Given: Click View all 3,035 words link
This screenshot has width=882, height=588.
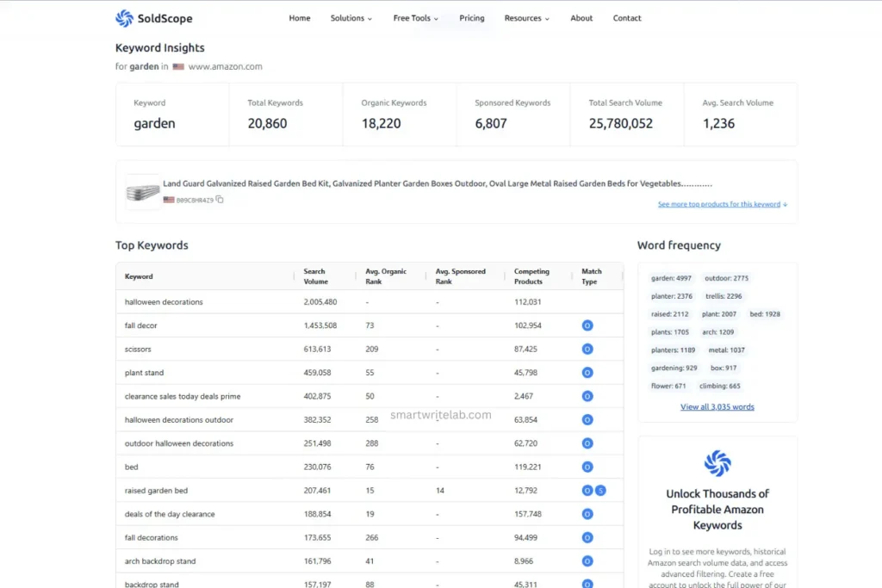Looking at the screenshot, I should pos(717,407).
